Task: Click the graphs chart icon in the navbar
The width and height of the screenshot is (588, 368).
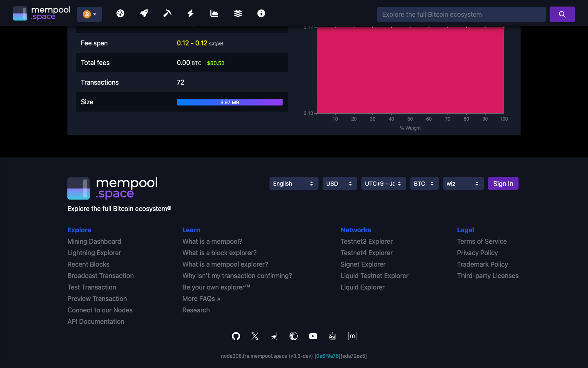Action: click(x=214, y=13)
